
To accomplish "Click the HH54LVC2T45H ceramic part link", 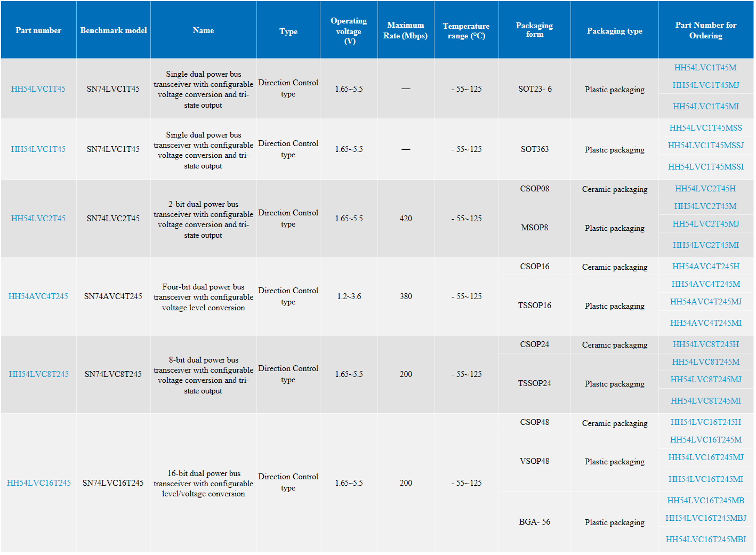I will [x=705, y=189].
